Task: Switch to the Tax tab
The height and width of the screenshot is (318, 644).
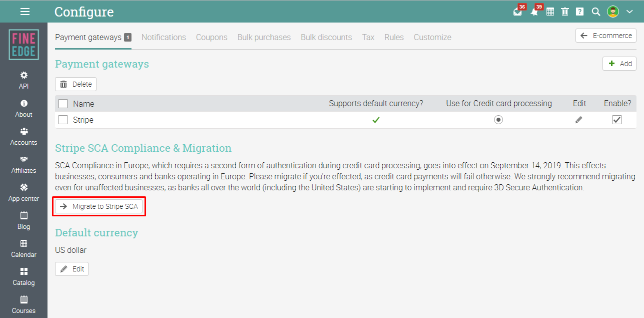Action: (x=368, y=37)
